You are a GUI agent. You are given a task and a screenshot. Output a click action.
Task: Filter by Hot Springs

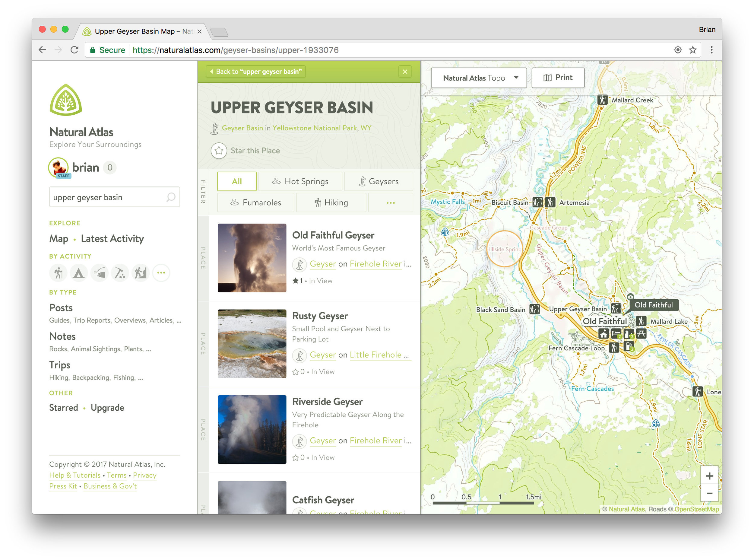point(301,182)
